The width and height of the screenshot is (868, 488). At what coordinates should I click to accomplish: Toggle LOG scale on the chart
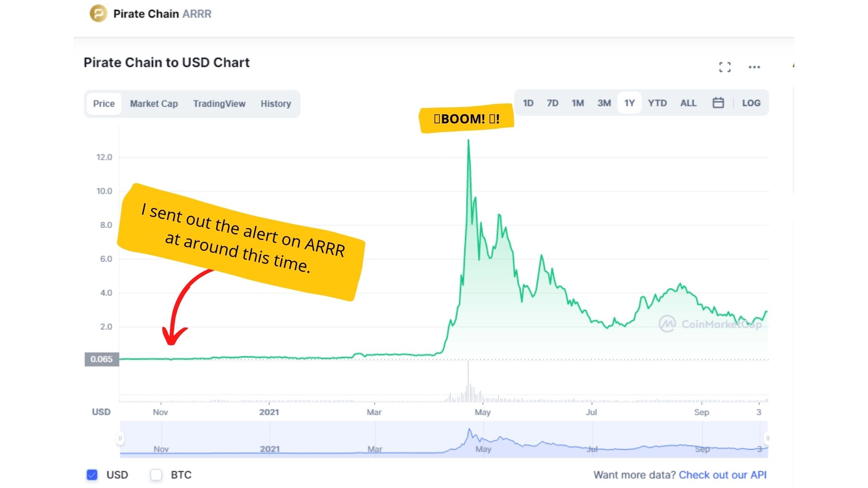click(751, 103)
